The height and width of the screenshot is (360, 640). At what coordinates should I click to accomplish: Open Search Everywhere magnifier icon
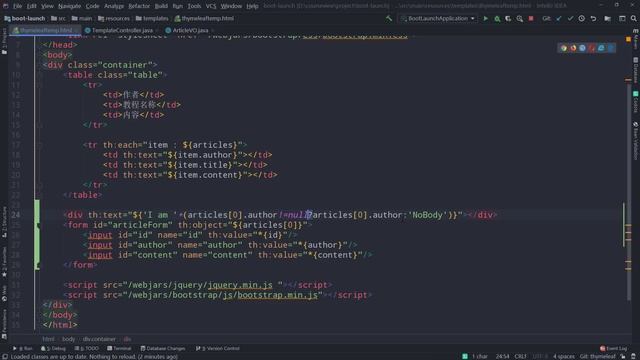pyautogui.click(x=633, y=18)
